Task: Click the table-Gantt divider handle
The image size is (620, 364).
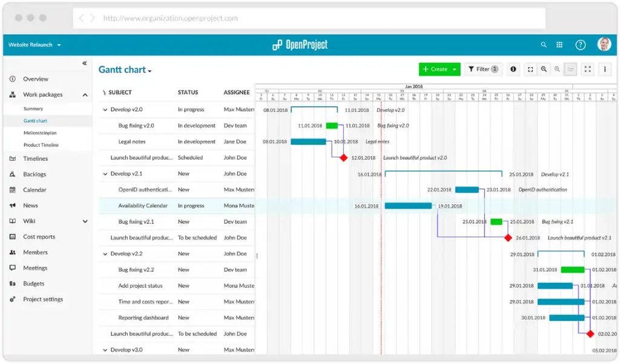Action: [257, 256]
